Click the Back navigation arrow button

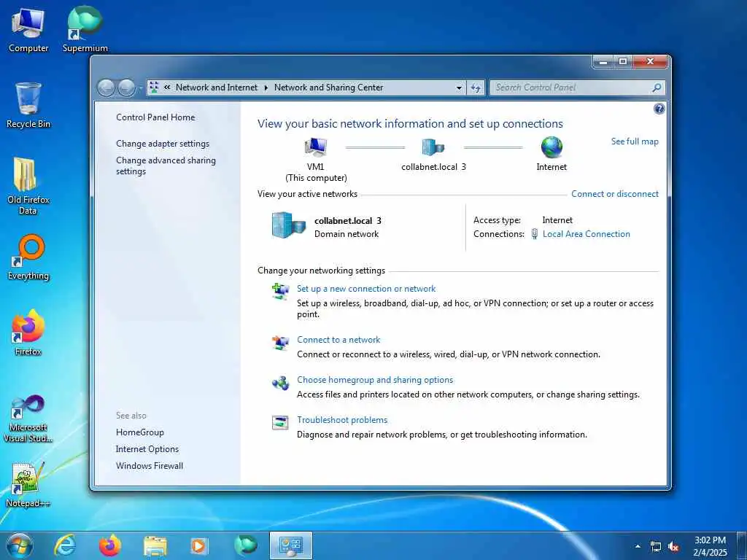pos(106,87)
